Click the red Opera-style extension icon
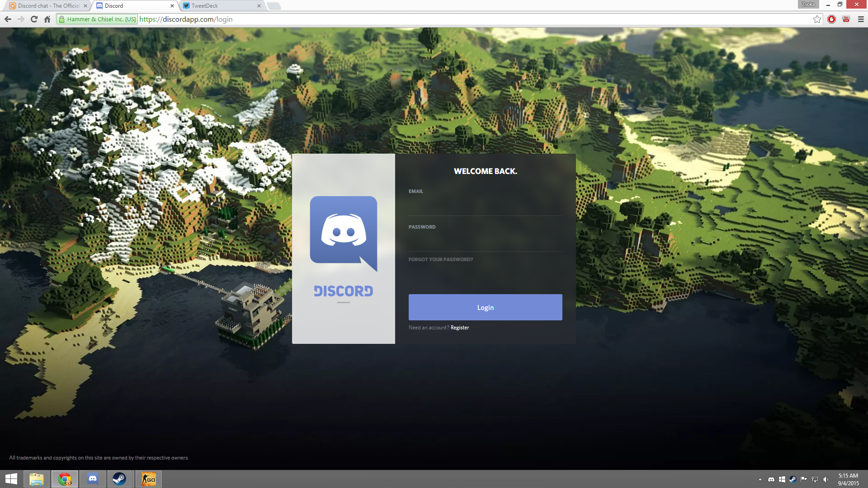 pos(831,19)
